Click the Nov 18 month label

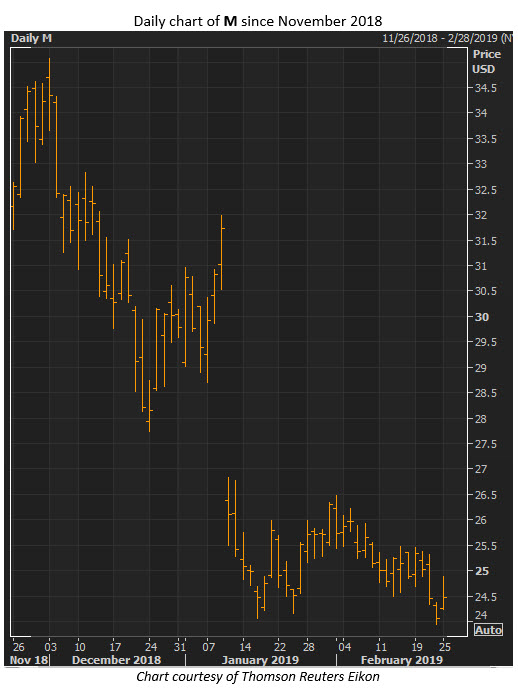point(29,660)
